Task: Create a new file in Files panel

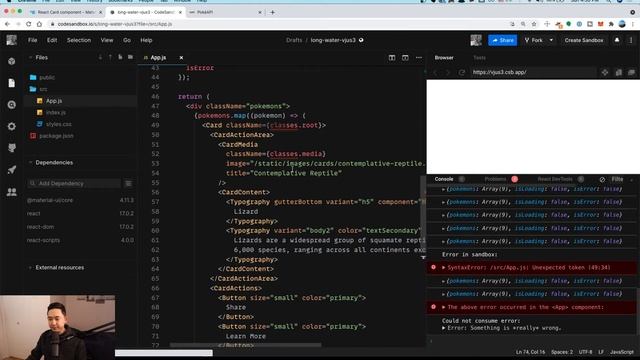Action: tap(120, 58)
